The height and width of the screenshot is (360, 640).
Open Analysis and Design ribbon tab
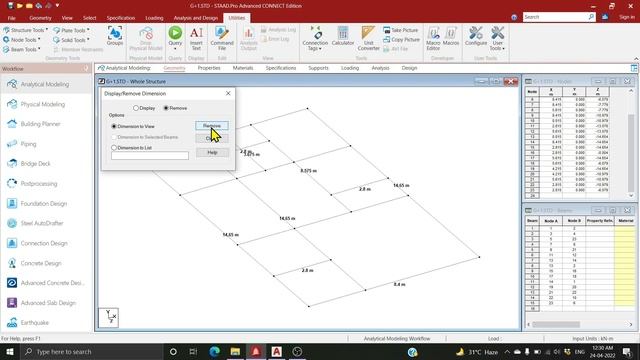196,18
